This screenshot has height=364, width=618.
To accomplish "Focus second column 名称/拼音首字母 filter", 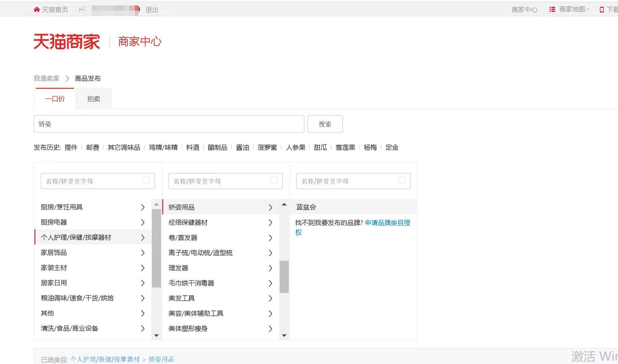I will click(x=226, y=181).
